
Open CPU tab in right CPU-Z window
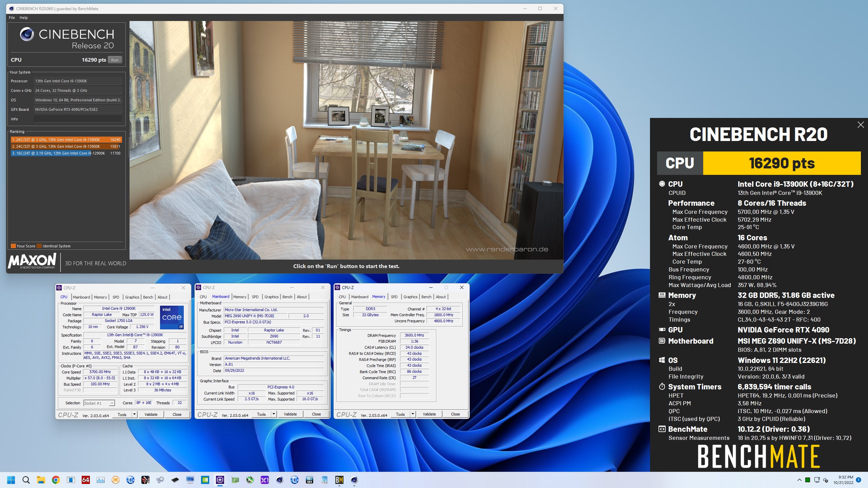(x=342, y=297)
